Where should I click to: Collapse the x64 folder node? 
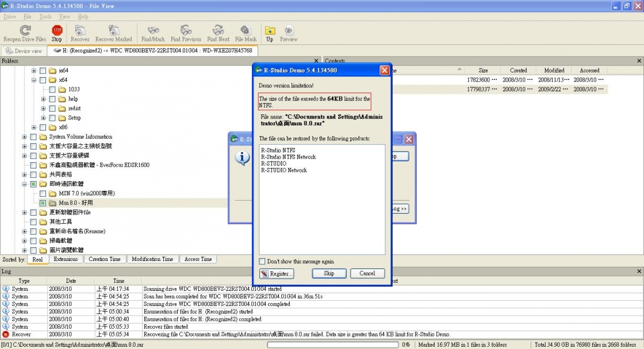34,80
